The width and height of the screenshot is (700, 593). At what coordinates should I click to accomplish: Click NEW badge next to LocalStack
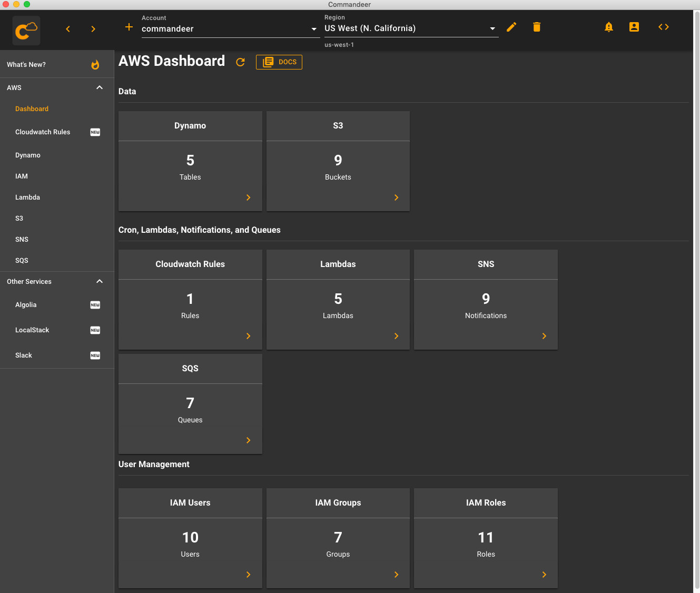tap(95, 330)
